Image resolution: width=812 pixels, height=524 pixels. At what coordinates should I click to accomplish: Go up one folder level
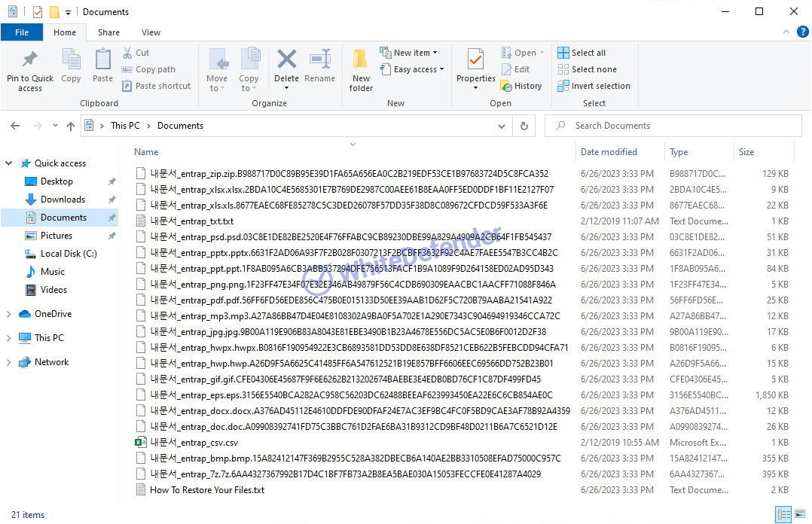(71, 126)
